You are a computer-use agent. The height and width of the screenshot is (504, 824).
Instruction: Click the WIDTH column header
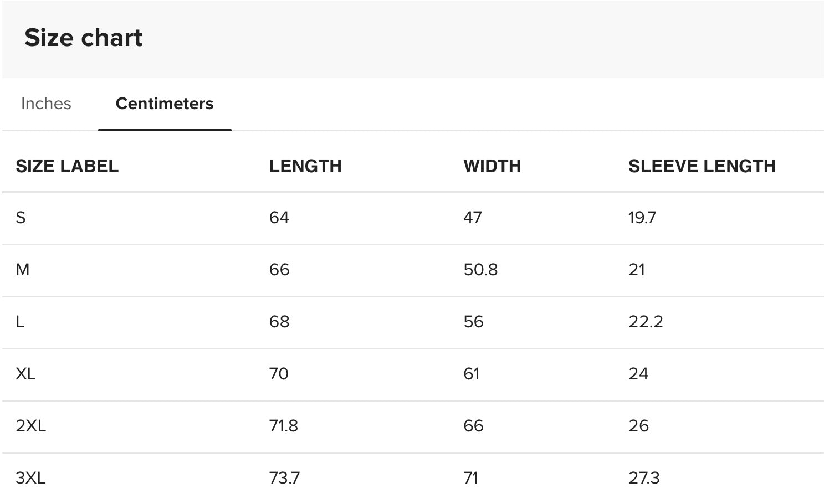click(x=492, y=166)
